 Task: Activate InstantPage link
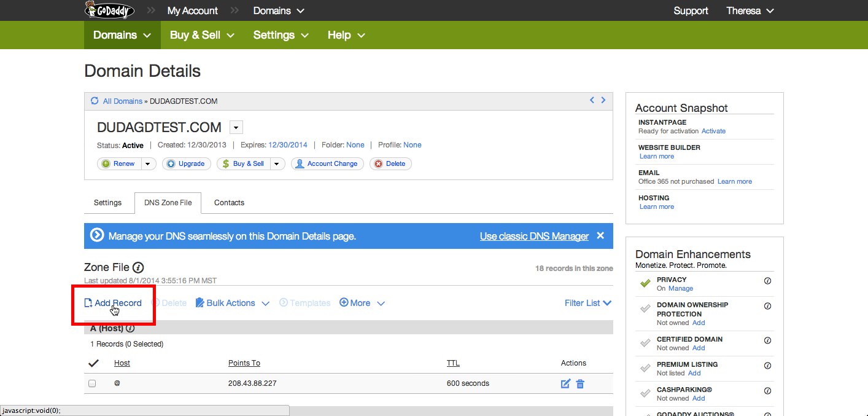click(x=713, y=131)
